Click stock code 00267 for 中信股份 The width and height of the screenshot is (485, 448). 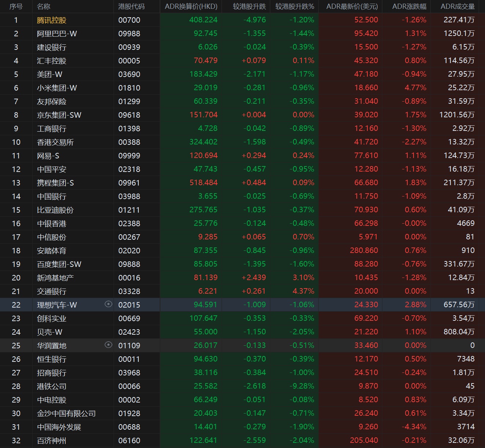[x=129, y=237]
